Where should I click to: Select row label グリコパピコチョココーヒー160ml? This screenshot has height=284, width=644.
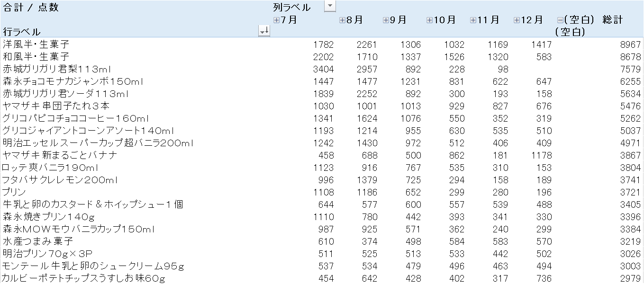pyautogui.click(x=76, y=118)
